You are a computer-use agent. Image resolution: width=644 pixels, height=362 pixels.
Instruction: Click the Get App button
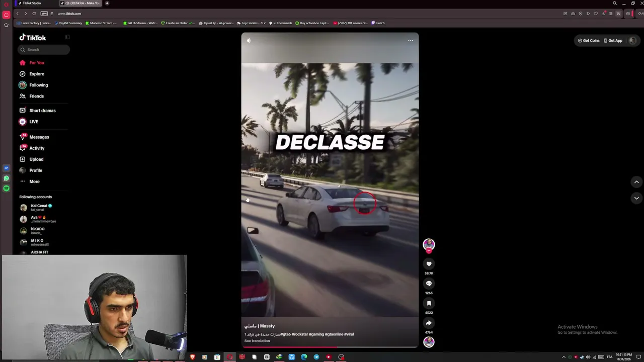[613, 41]
